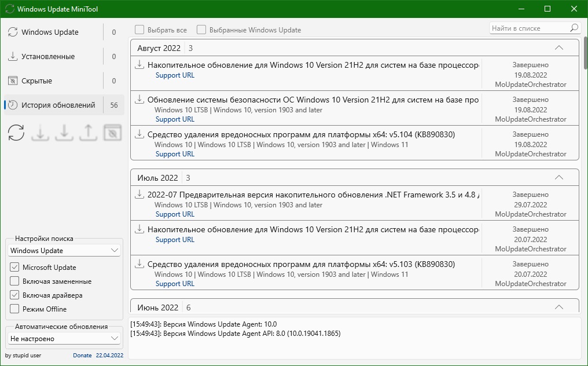Click the uninstall upload-arrow icon in toolbar

click(x=88, y=133)
